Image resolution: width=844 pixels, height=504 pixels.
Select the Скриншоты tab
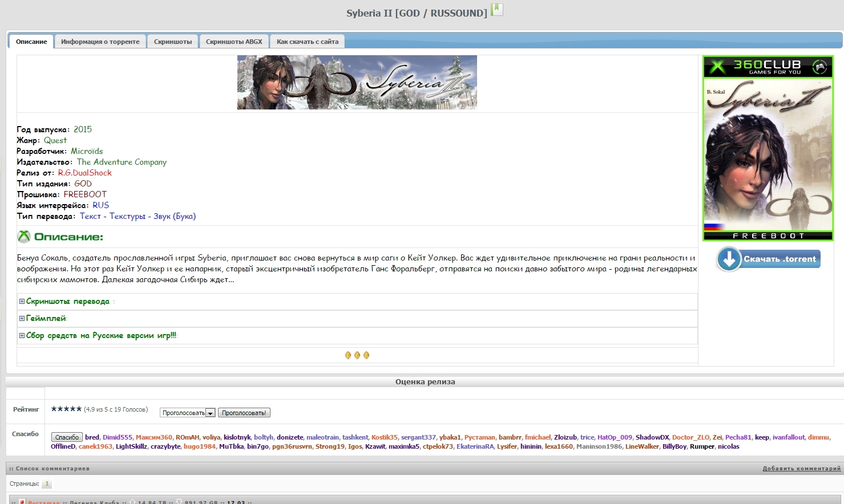point(173,42)
